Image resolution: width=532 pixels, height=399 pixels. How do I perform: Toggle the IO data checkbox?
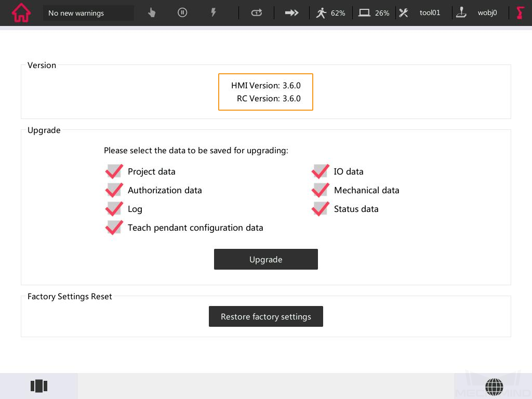(320, 171)
